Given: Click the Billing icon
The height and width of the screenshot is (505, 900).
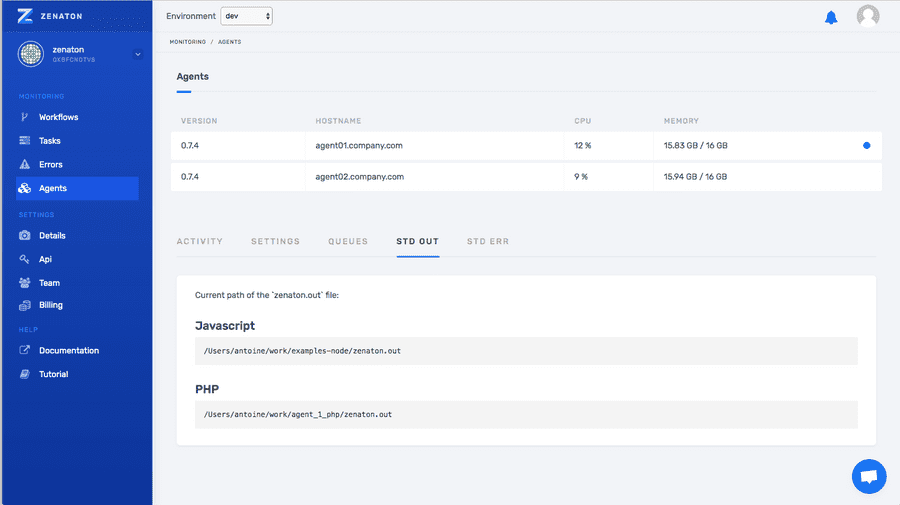Looking at the screenshot, I should pyautogui.click(x=24, y=305).
